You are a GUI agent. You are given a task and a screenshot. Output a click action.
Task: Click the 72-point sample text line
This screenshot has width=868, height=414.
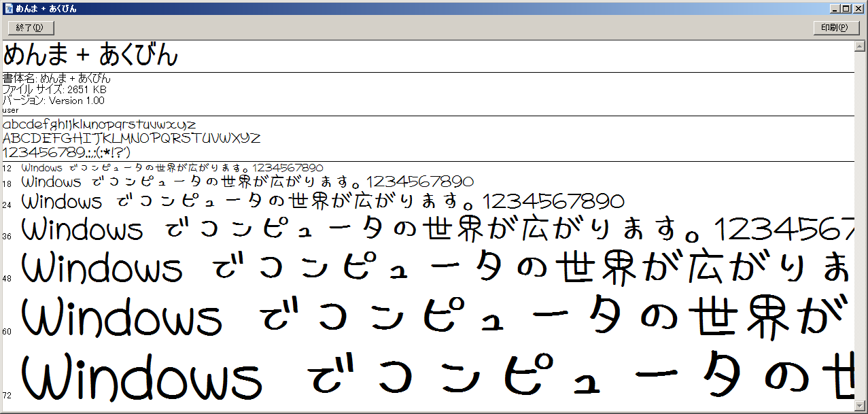tap(437, 377)
